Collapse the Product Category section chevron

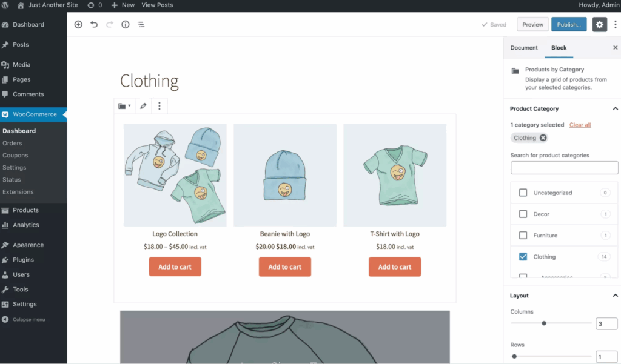614,108
